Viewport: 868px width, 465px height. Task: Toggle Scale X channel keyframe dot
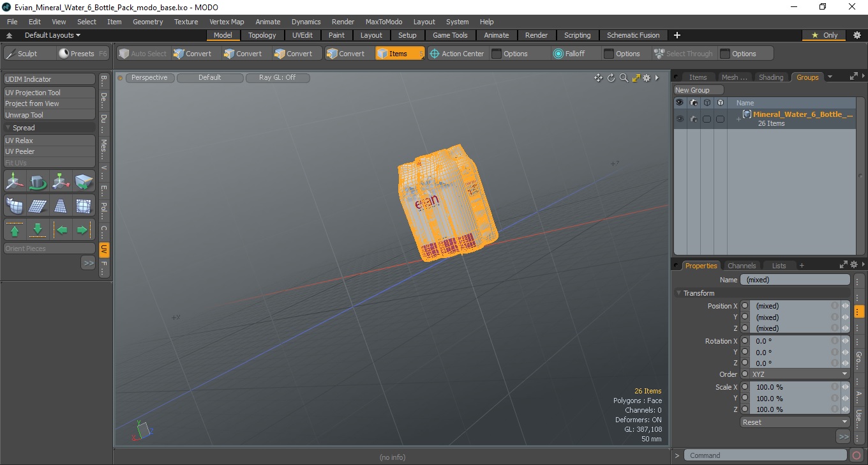(x=745, y=387)
